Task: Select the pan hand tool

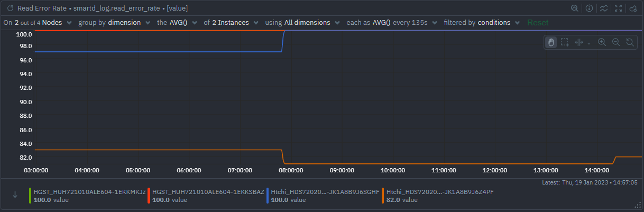Action: pyautogui.click(x=551, y=42)
